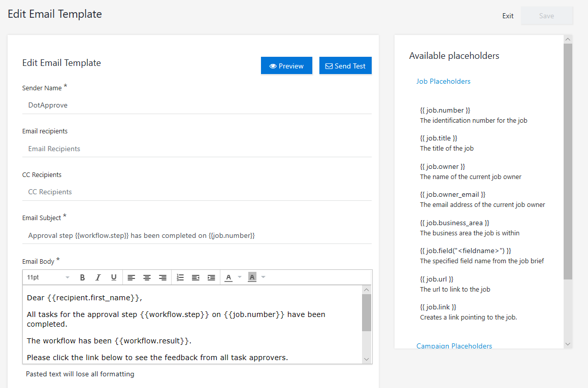Focus the CC Recipients input field
Screen dimensions: 588x388
(x=197, y=192)
